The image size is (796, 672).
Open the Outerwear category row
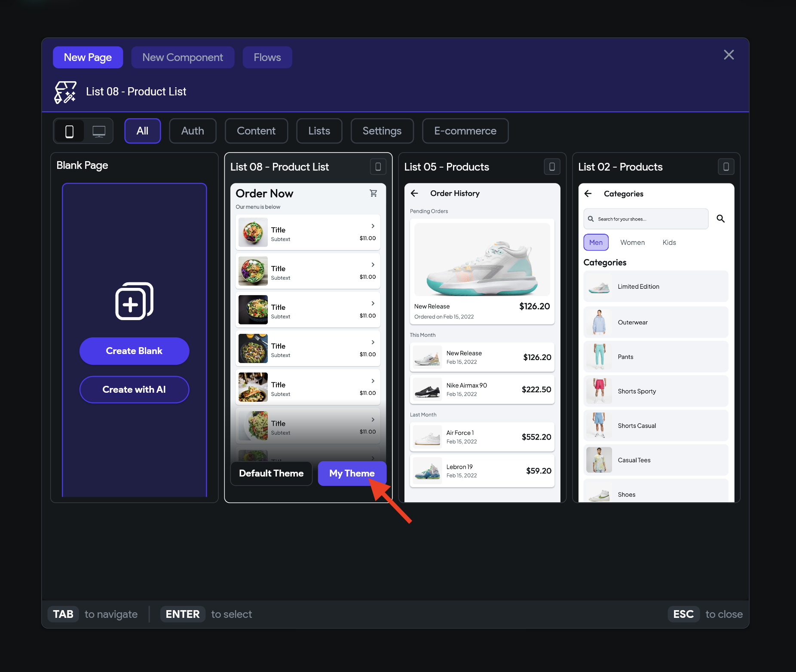[656, 322]
